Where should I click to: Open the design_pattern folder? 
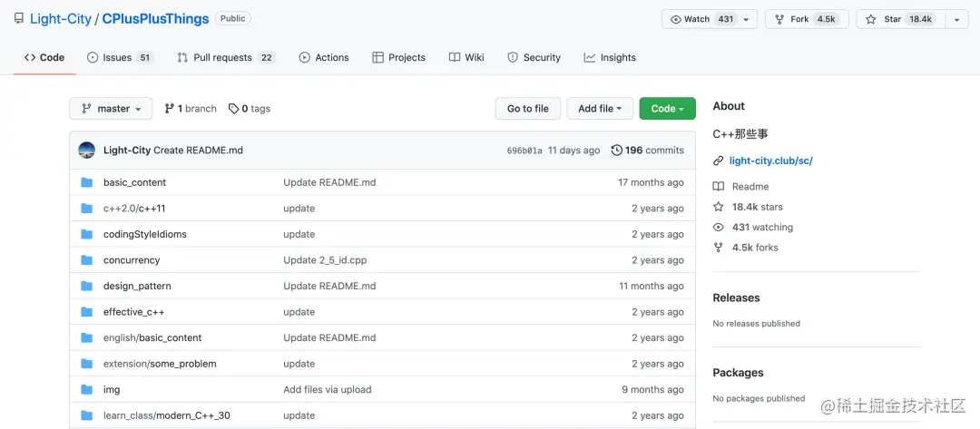point(137,286)
